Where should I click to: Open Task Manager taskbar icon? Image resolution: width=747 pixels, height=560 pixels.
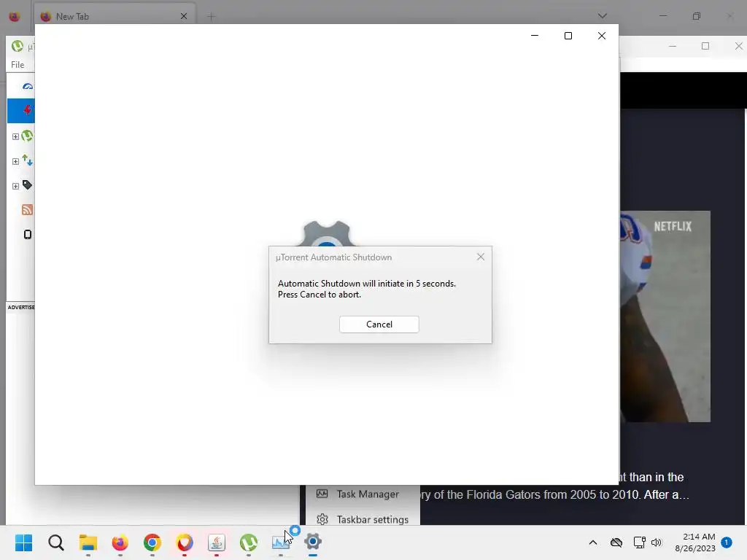(x=281, y=542)
